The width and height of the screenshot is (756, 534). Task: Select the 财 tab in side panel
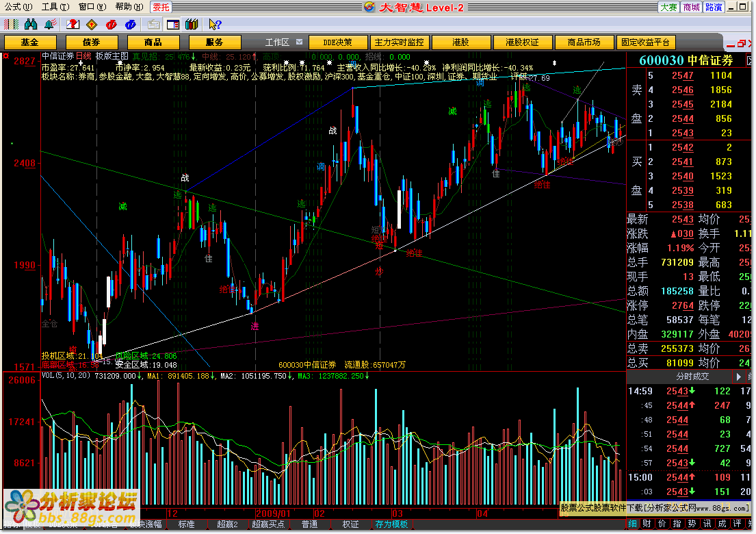pyautogui.click(x=647, y=523)
